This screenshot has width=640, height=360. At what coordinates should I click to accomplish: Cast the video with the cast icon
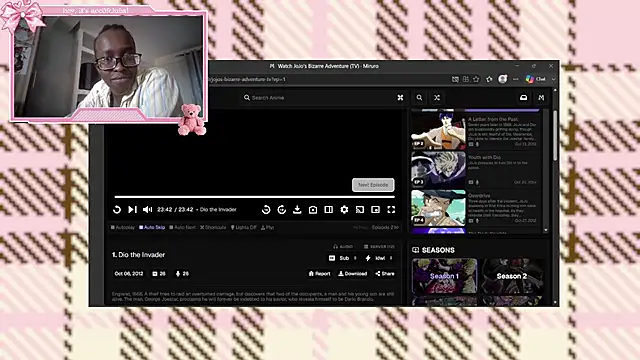(360, 210)
